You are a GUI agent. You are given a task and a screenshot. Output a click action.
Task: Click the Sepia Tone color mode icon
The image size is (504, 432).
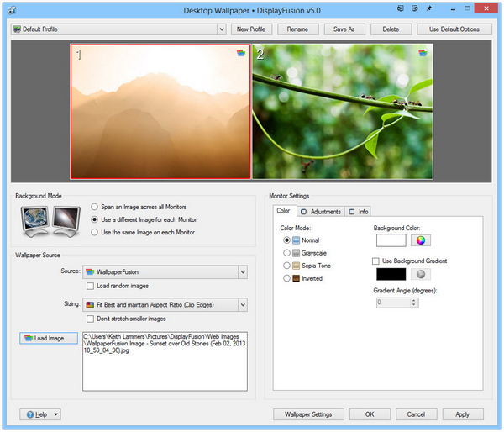296,266
